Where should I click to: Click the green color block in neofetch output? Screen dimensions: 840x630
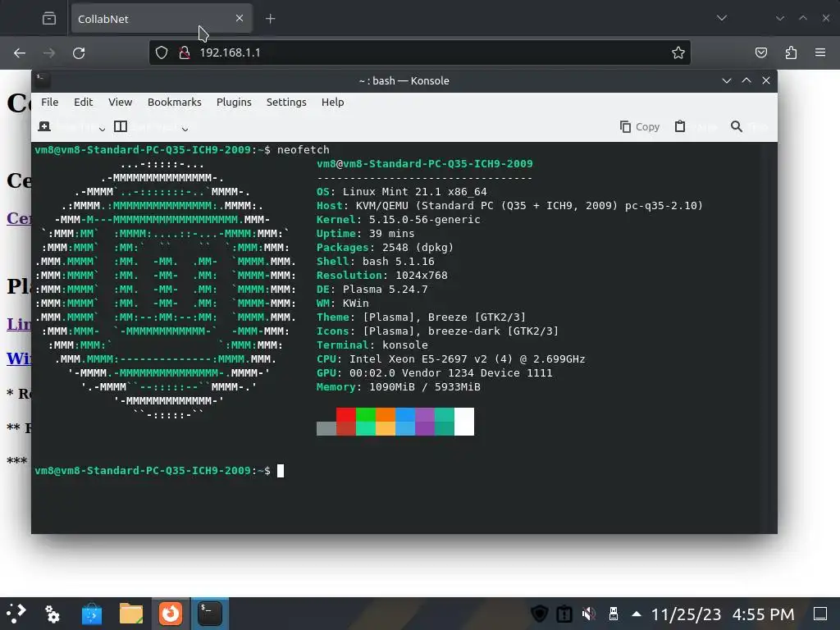point(366,414)
